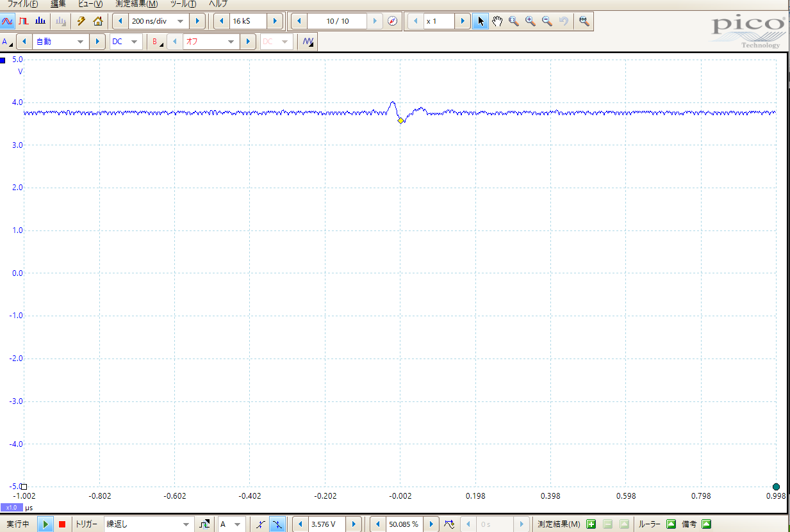This screenshot has height=532, width=790.
Task: Select the hand pan tool
Action: point(497,21)
